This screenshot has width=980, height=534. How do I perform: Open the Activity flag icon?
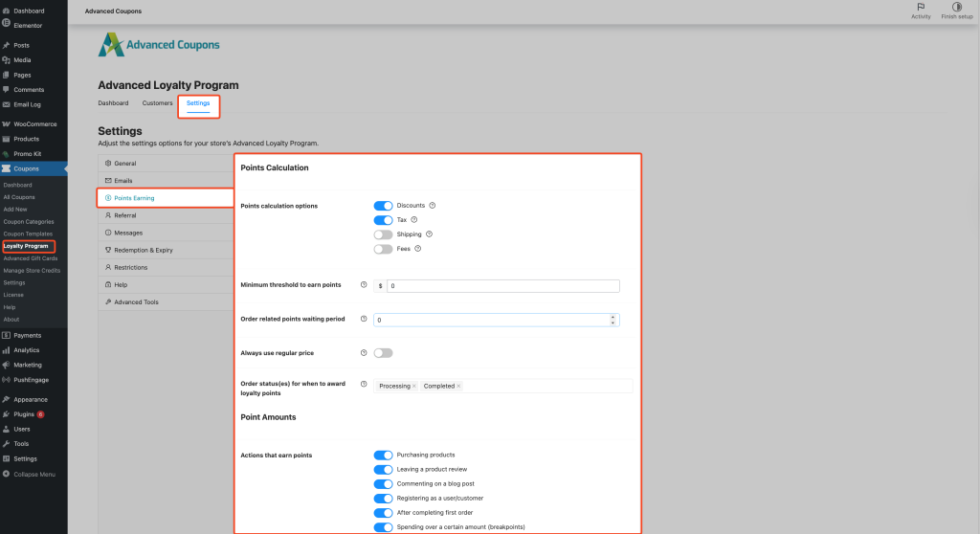pos(921,7)
